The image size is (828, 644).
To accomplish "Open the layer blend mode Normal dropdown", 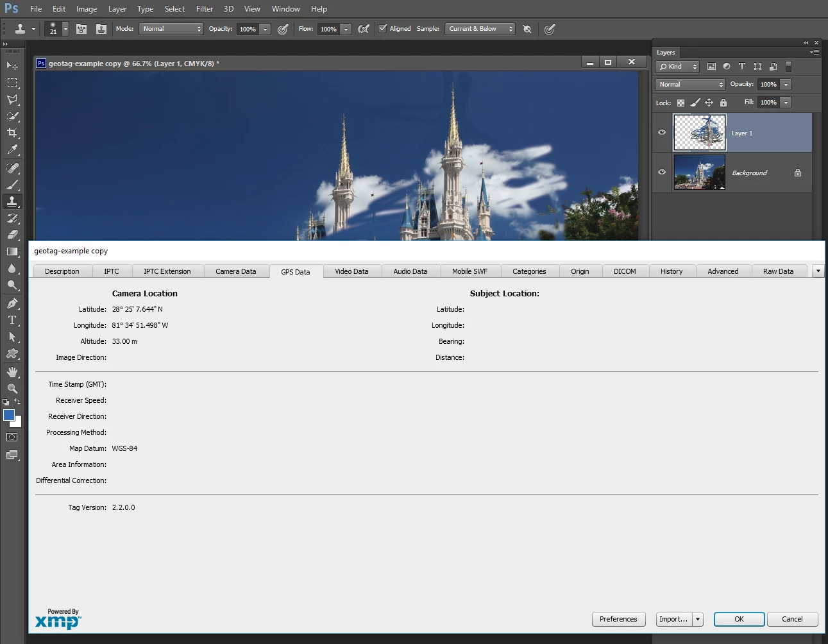I will pyautogui.click(x=690, y=85).
